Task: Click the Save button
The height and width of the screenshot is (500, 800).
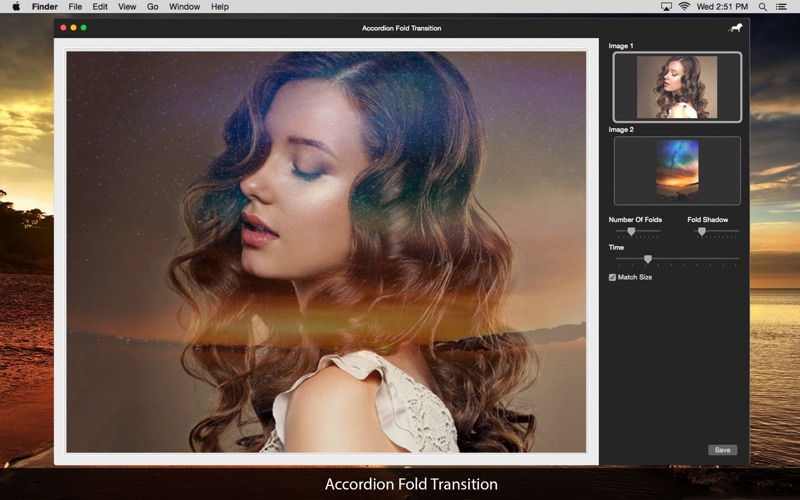Action: pos(722,449)
